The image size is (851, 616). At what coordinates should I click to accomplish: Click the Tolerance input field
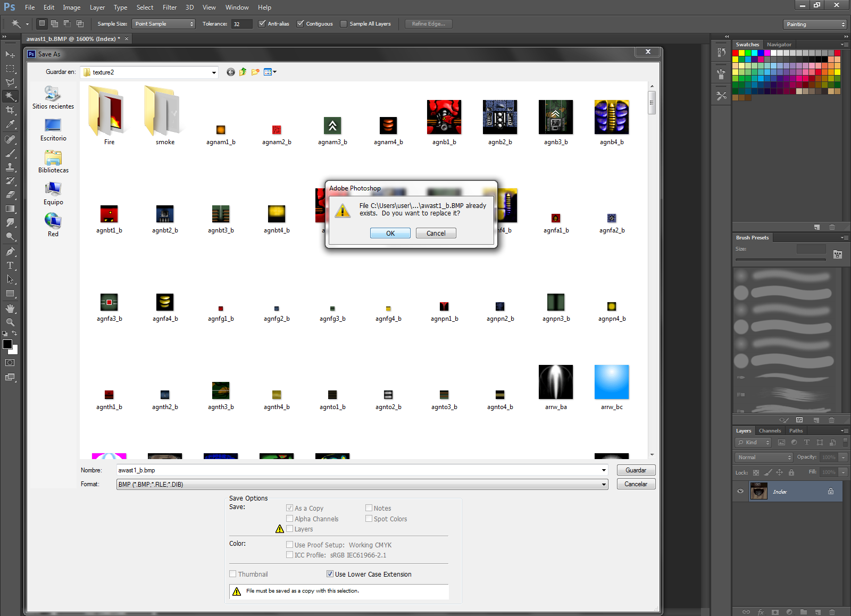click(241, 24)
